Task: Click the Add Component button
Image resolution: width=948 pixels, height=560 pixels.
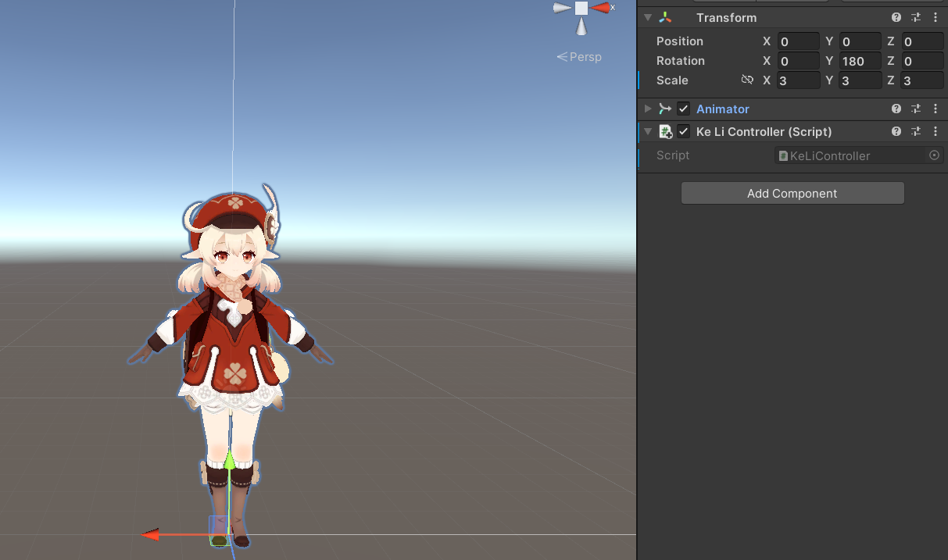Action: click(x=792, y=193)
